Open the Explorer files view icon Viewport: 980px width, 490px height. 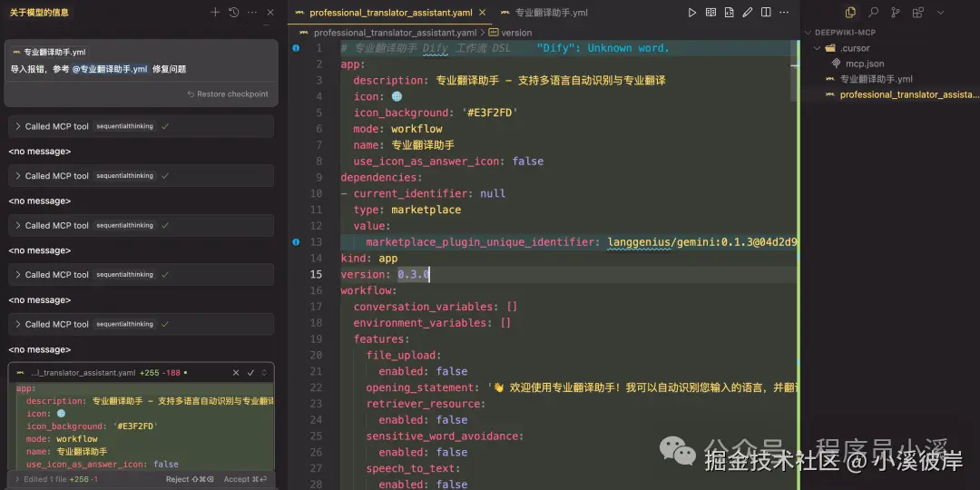[x=850, y=13]
